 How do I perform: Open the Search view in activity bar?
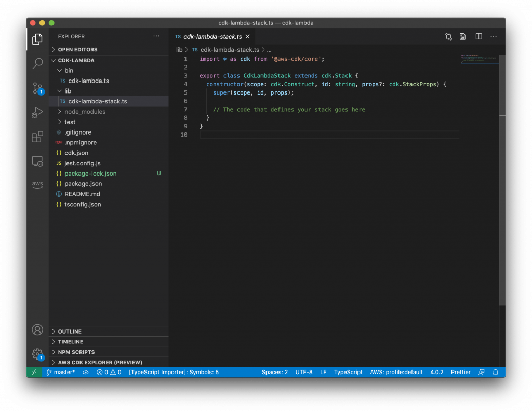(37, 63)
